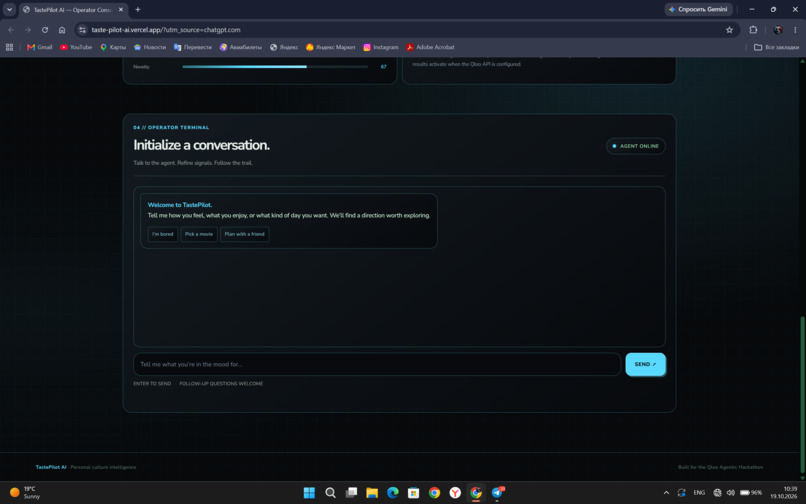Click the site info icon in address bar
806x504 pixels.
click(x=83, y=30)
